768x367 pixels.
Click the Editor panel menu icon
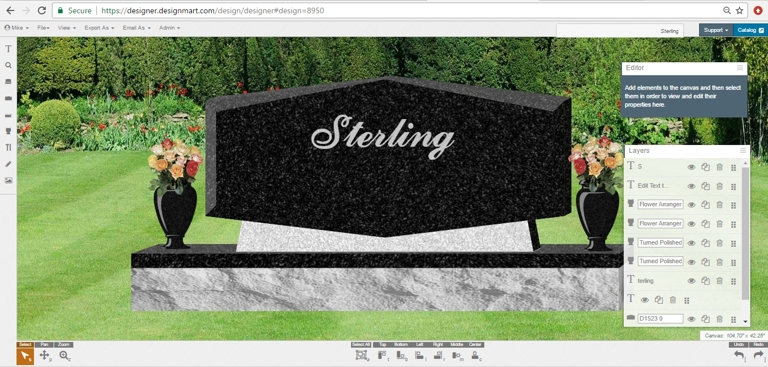(x=740, y=68)
